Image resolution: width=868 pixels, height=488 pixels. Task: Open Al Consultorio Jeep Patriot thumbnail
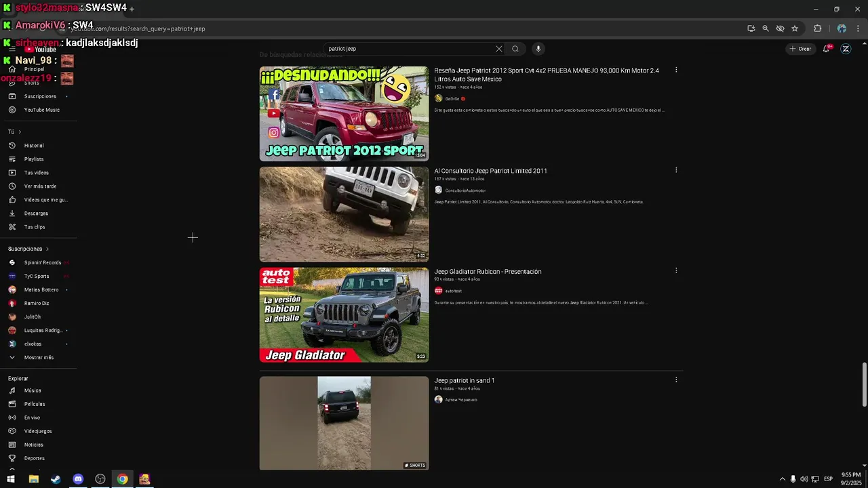pyautogui.click(x=344, y=214)
